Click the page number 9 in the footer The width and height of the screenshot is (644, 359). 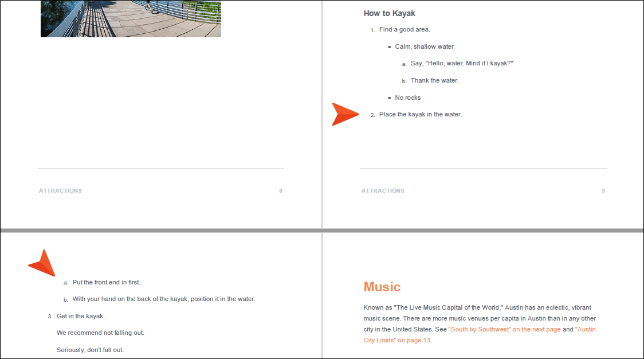point(603,191)
